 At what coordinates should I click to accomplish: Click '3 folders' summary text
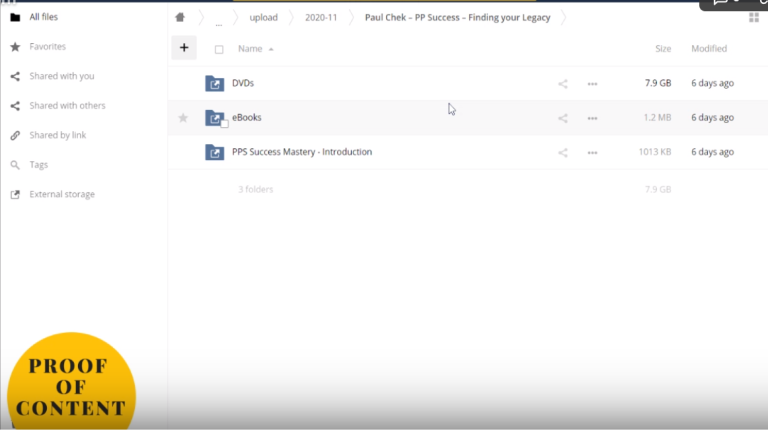click(255, 190)
